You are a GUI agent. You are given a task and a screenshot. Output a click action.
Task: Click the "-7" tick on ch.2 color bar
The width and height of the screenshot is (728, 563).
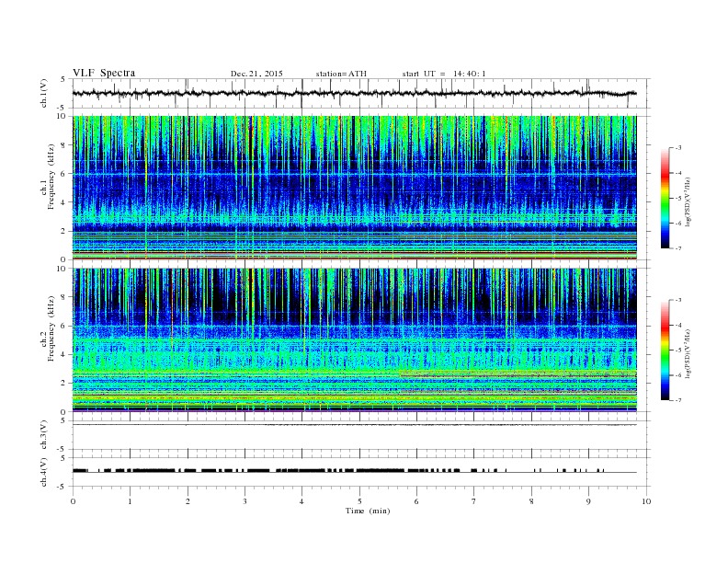pyautogui.click(x=678, y=400)
